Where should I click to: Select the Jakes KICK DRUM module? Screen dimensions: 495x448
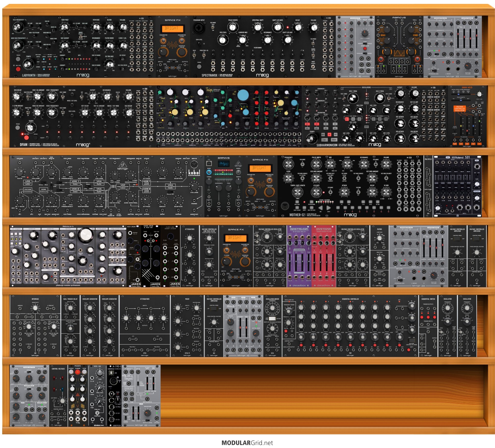[134, 256]
